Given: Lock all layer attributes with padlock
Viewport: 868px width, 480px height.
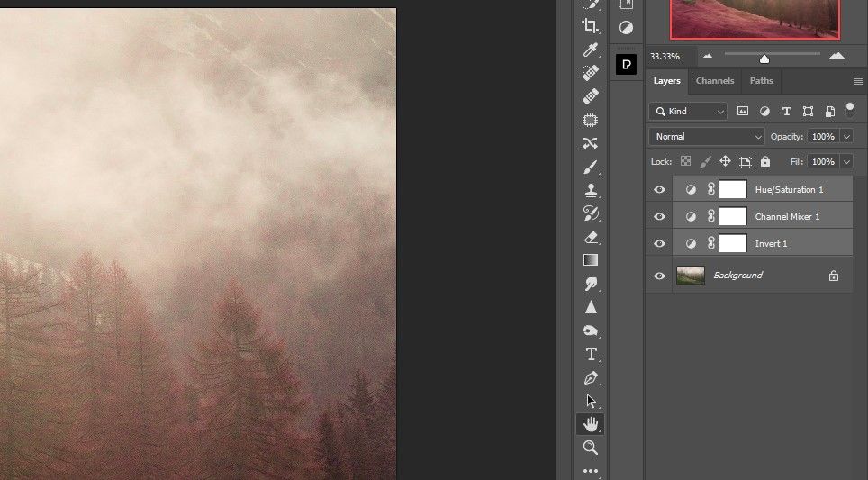Looking at the screenshot, I should pyautogui.click(x=765, y=161).
